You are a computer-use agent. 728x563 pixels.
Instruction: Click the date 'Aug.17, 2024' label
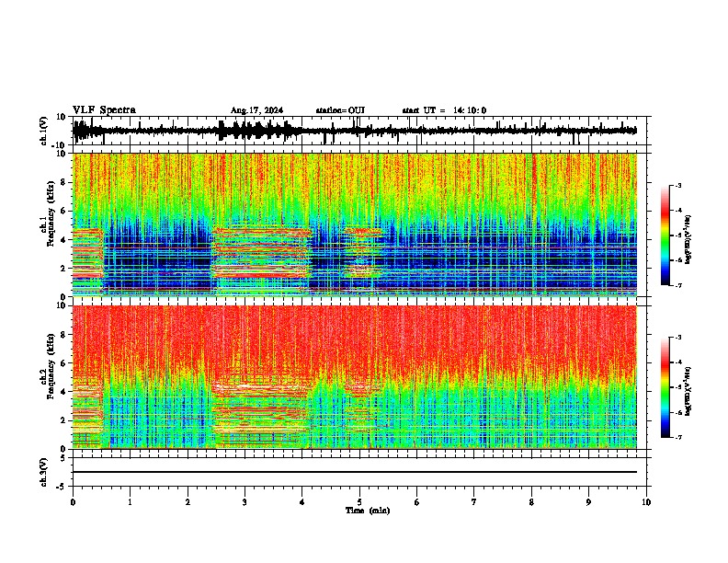[256, 110]
